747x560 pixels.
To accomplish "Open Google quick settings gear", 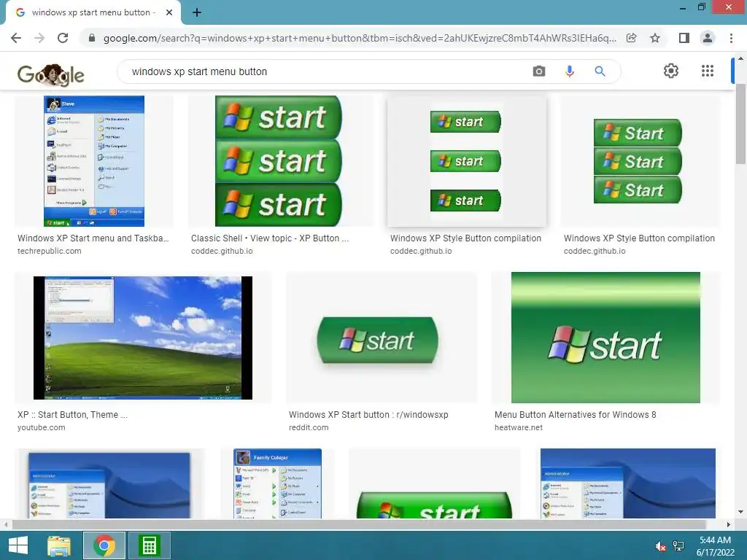I will pos(671,71).
